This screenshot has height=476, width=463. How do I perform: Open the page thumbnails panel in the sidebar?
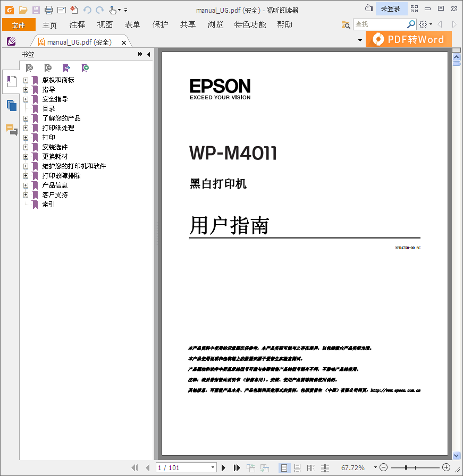coord(12,105)
